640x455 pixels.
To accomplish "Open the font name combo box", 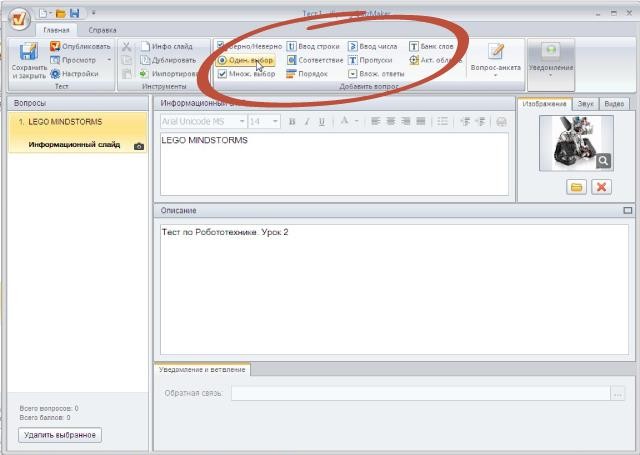I will [203, 122].
